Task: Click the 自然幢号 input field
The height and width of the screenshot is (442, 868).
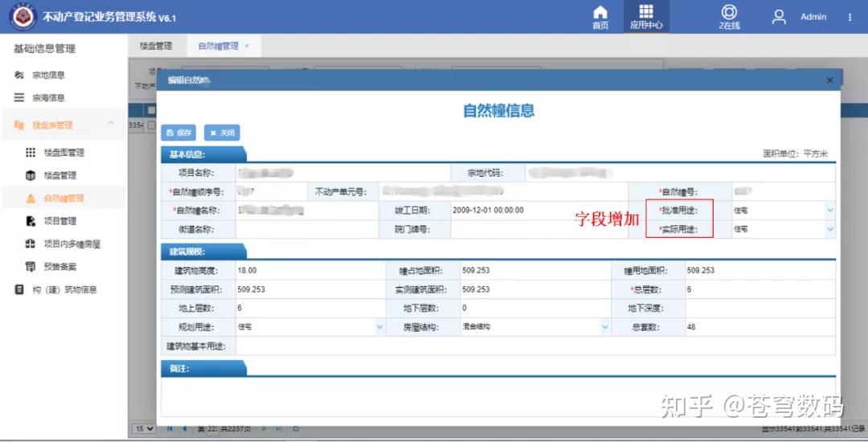Action: pyautogui.click(x=784, y=192)
